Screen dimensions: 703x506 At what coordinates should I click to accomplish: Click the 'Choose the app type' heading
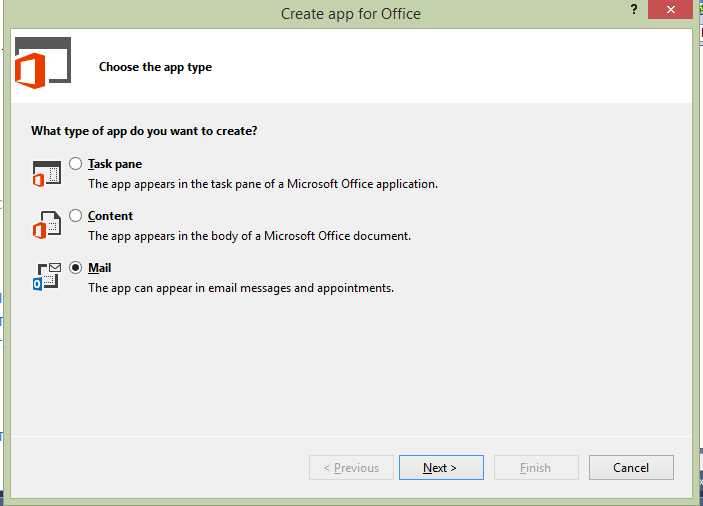coord(155,67)
